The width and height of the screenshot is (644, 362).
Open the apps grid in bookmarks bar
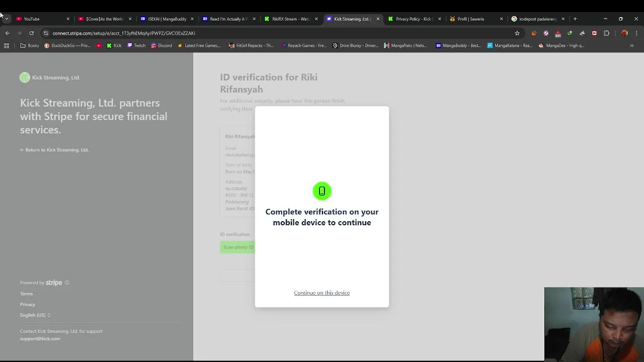(7, 45)
